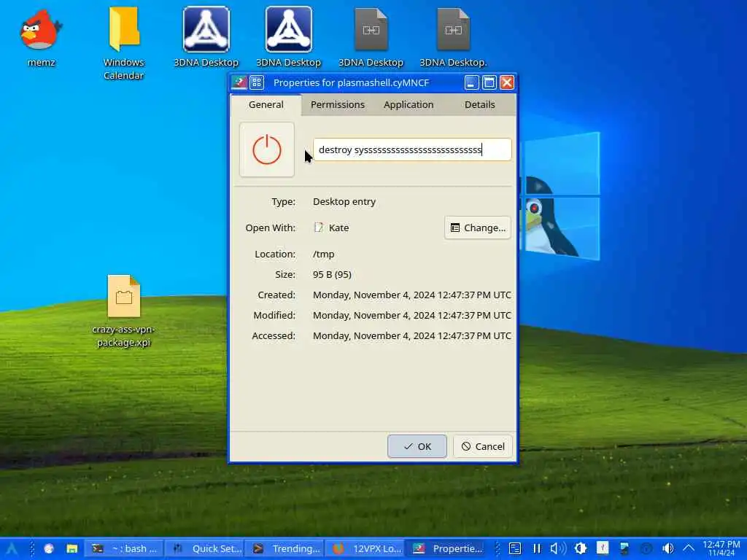Click the Change... open-with button
747x560 pixels.
coord(478,227)
